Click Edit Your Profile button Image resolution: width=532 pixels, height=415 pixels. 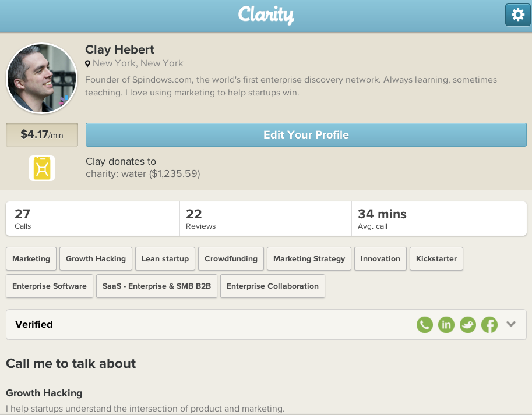click(306, 135)
